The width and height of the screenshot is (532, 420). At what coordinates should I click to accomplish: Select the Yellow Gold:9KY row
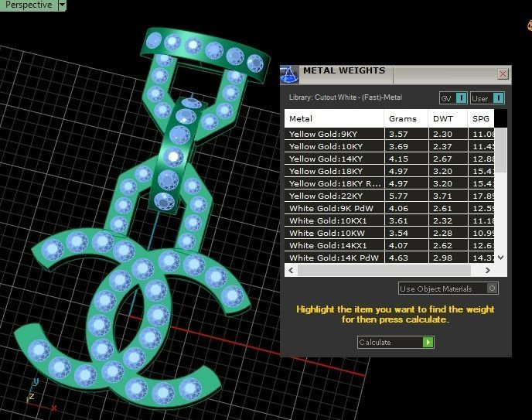click(389, 134)
